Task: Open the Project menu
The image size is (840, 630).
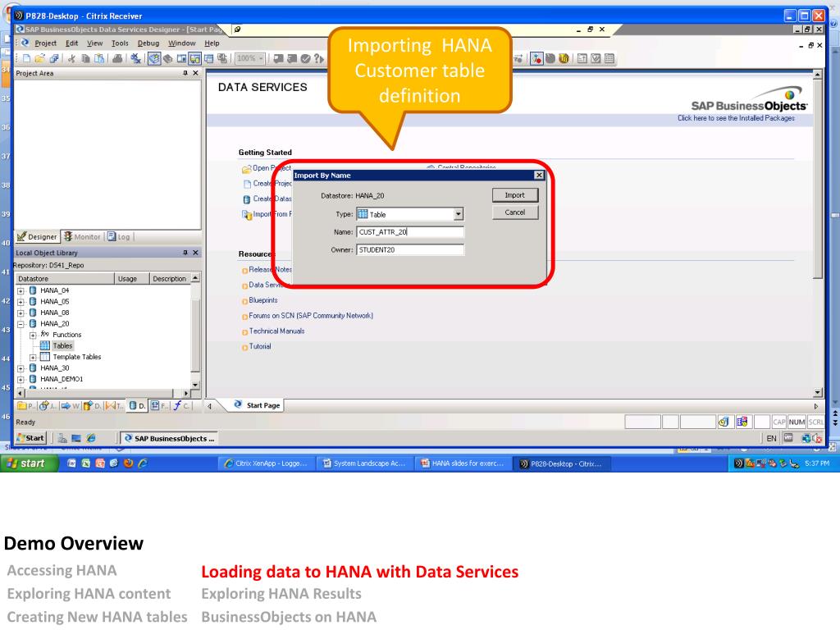Action: click(46, 43)
